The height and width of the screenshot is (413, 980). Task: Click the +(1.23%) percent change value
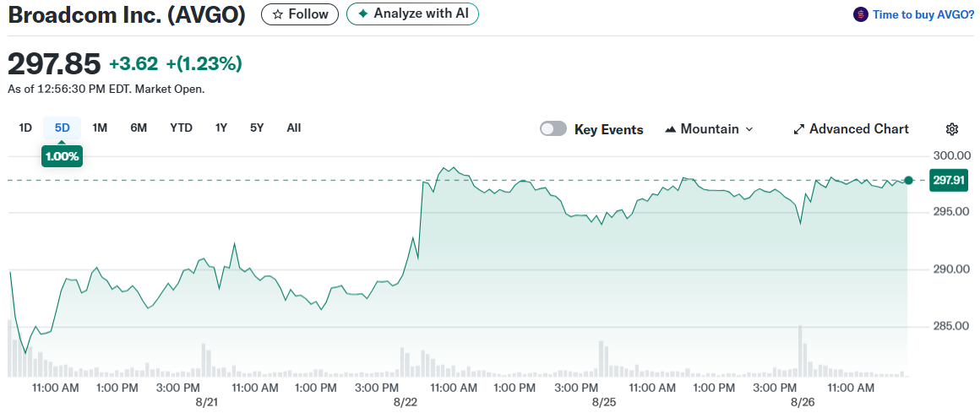tap(204, 63)
